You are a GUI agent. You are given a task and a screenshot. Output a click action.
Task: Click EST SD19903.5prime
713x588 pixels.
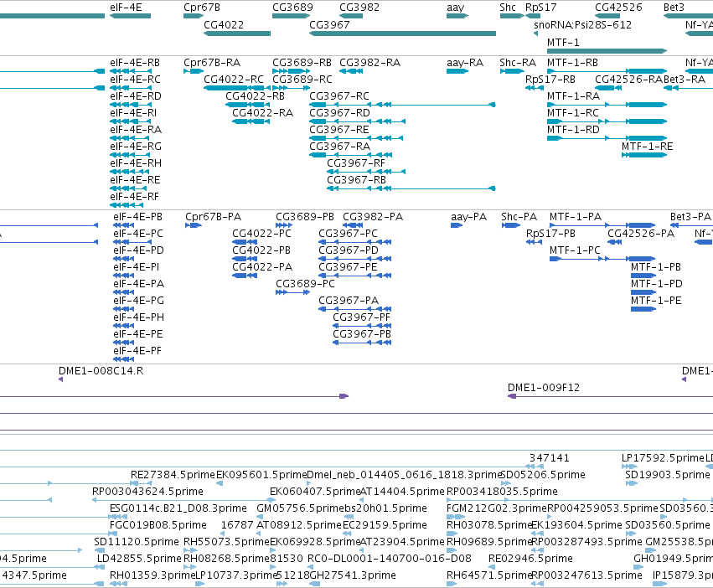pyautogui.click(x=668, y=475)
